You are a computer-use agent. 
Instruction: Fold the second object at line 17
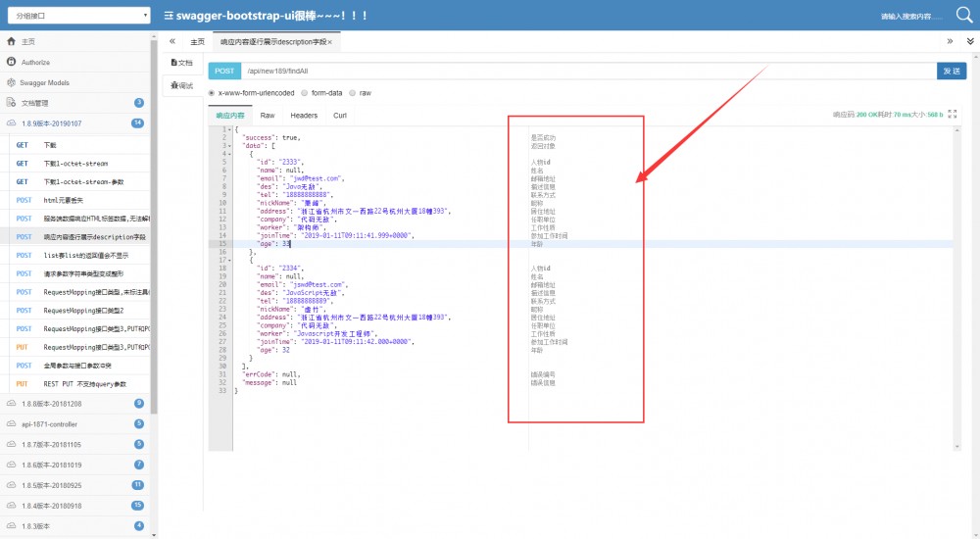coord(230,260)
